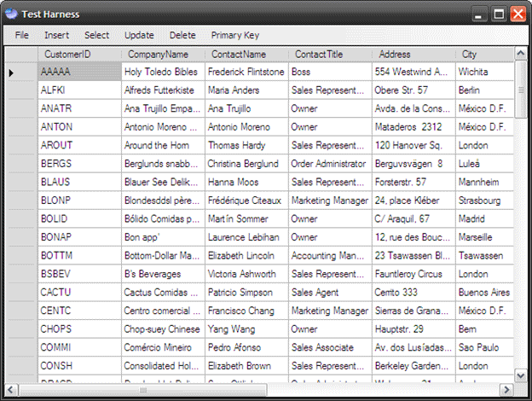Click the Laurence Lebihan cell
This screenshot has width=532, height=401.
coord(246,236)
